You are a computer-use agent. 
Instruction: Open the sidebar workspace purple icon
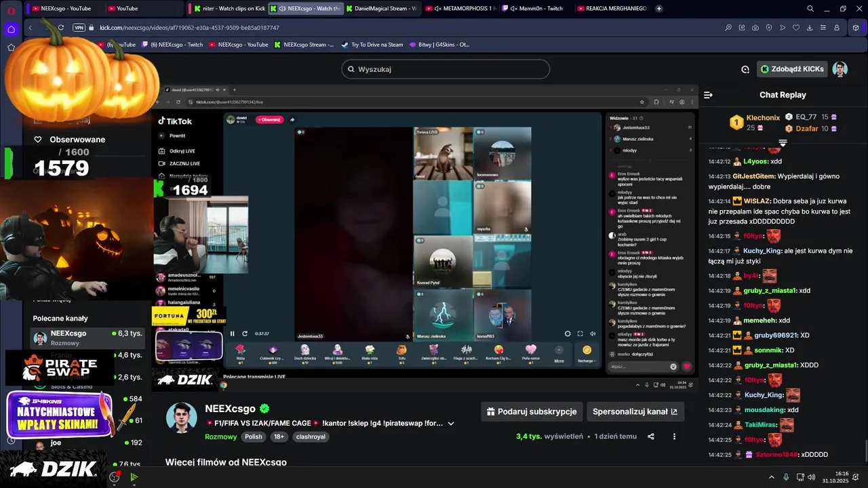click(x=11, y=29)
